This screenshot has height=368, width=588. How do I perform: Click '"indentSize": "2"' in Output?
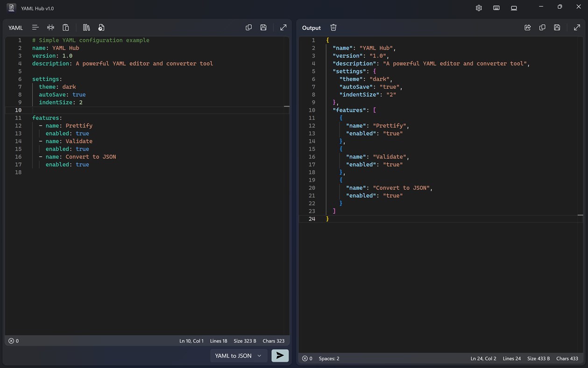click(x=368, y=94)
